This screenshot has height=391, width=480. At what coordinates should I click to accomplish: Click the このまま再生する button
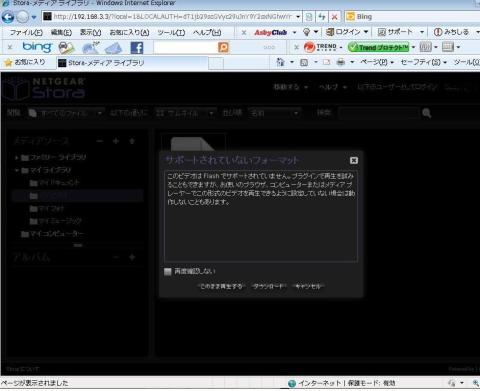pyautogui.click(x=222, y=286)
